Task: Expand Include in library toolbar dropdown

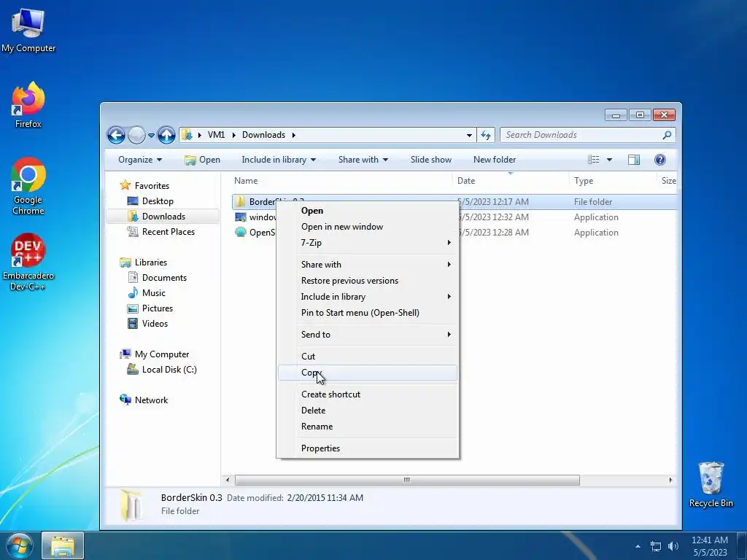Action: [279, 160]
